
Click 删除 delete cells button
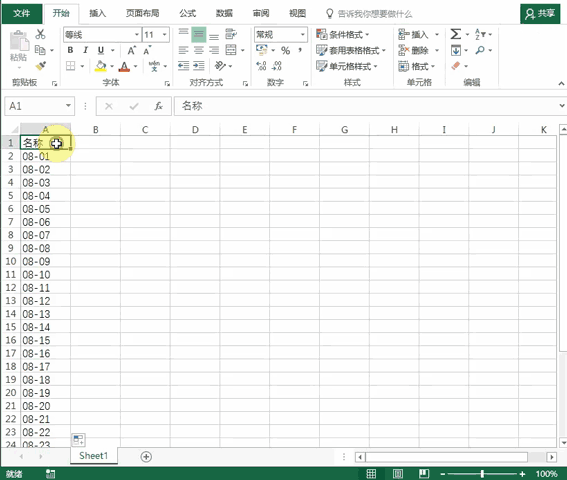[413, 50]
